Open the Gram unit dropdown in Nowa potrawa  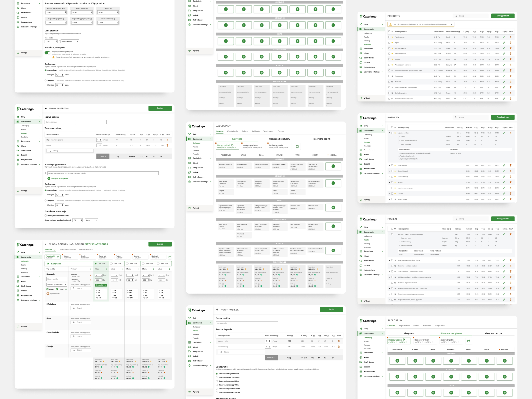pyautogui.click(x=91, y=220)
